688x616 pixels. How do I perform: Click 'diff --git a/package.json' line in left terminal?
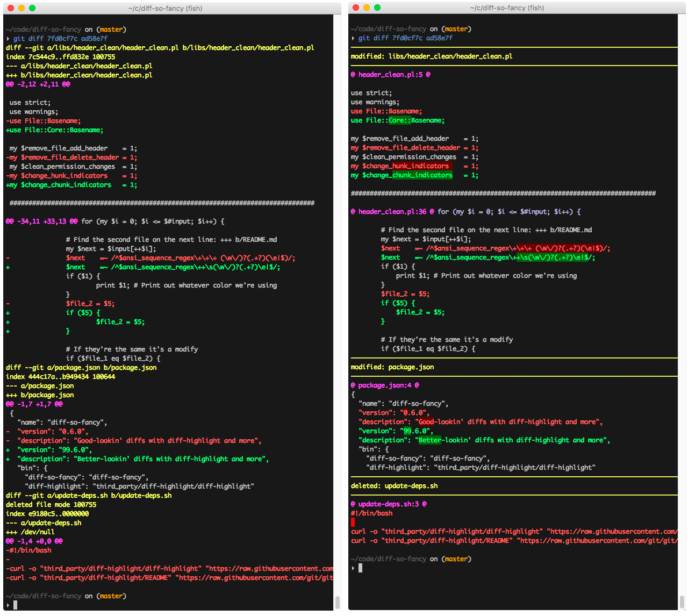(81, 368)
